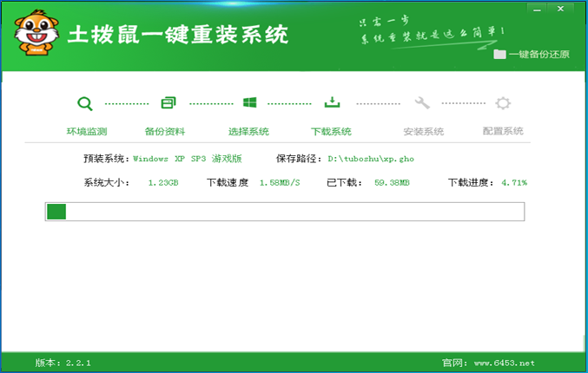The height and width of the screenshot is (373, 588).
Task: Click the folder icon beside 一键备份还原
Action: pyautogui.click(x=499, y=54)
